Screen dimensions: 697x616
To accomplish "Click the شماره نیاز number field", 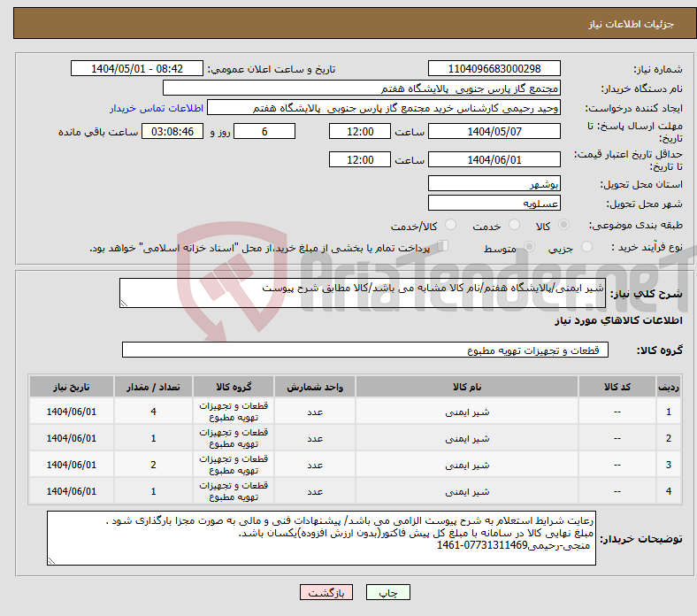I will click(x=494, y=69).
